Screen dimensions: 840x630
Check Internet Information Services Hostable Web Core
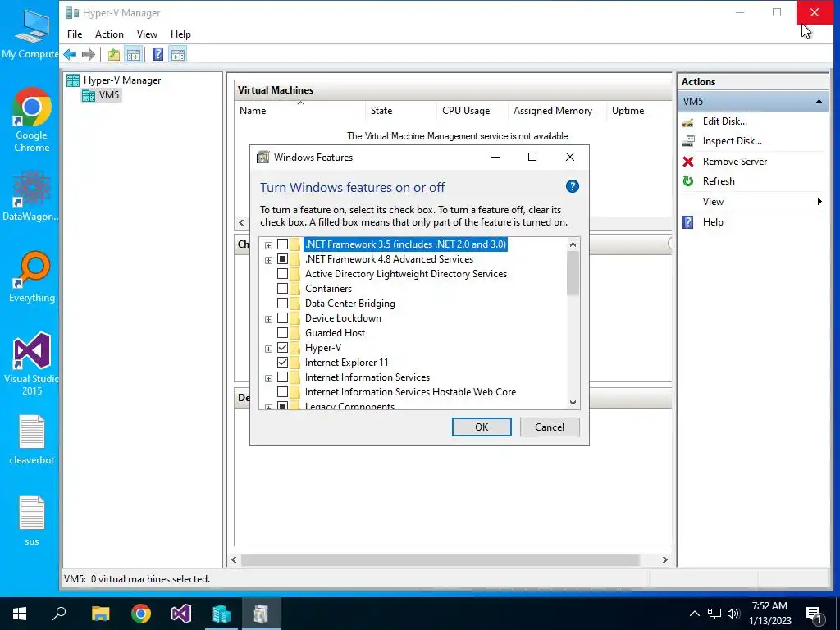282,392
